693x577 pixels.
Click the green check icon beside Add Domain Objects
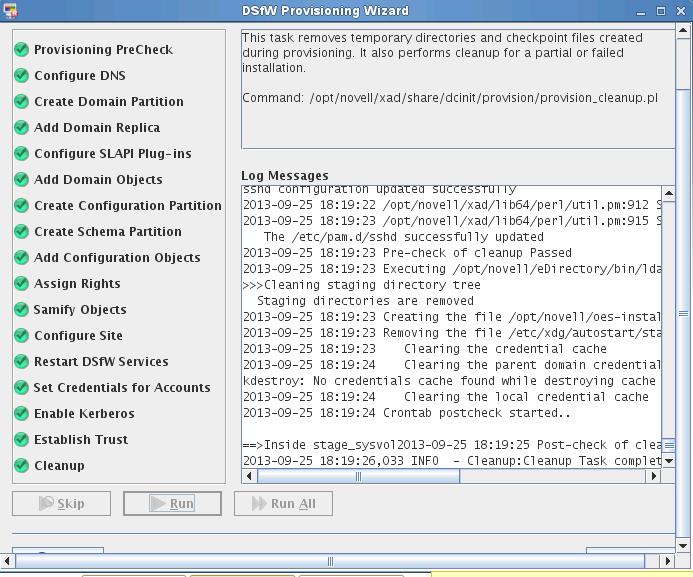21,179
